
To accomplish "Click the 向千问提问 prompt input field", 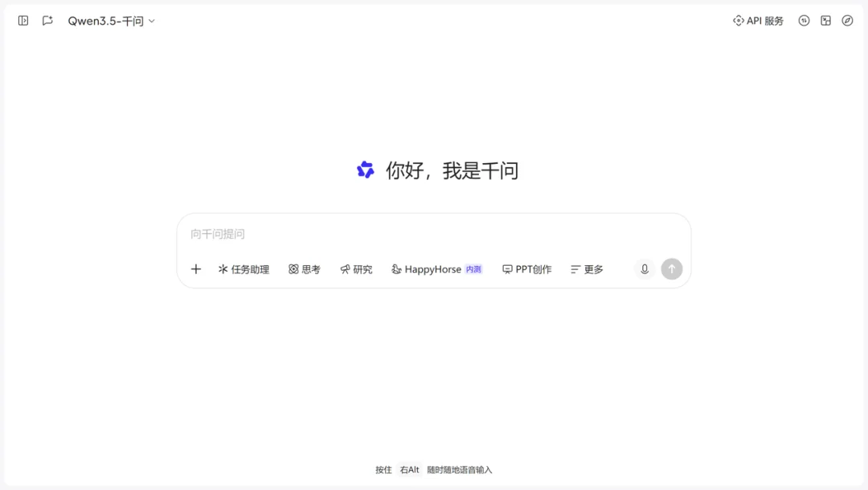I will coord(433,234).
